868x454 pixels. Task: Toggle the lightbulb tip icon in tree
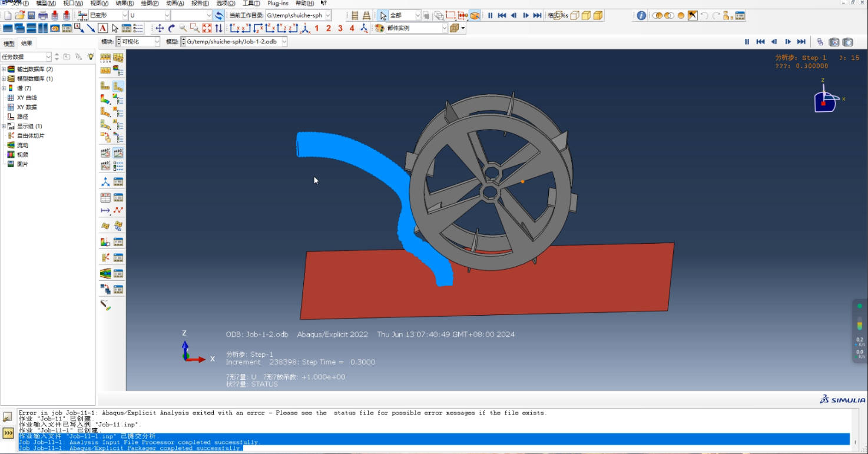(91, 57)
